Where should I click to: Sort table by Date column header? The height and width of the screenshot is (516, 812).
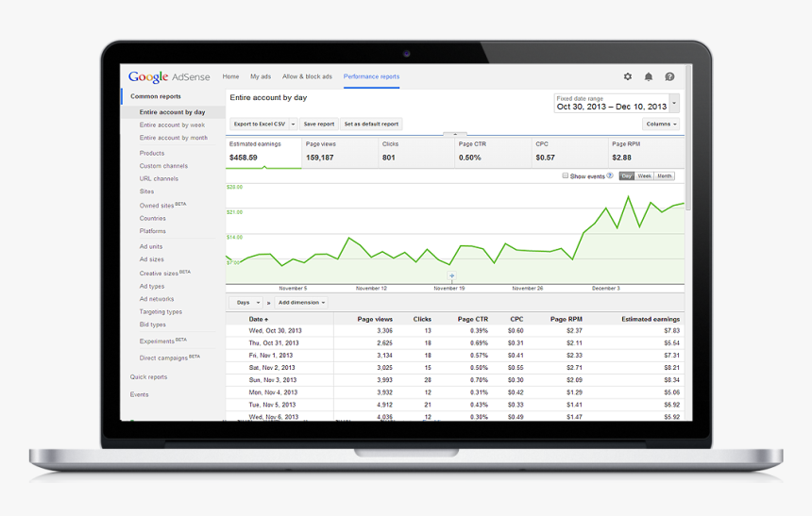[259, 320]
